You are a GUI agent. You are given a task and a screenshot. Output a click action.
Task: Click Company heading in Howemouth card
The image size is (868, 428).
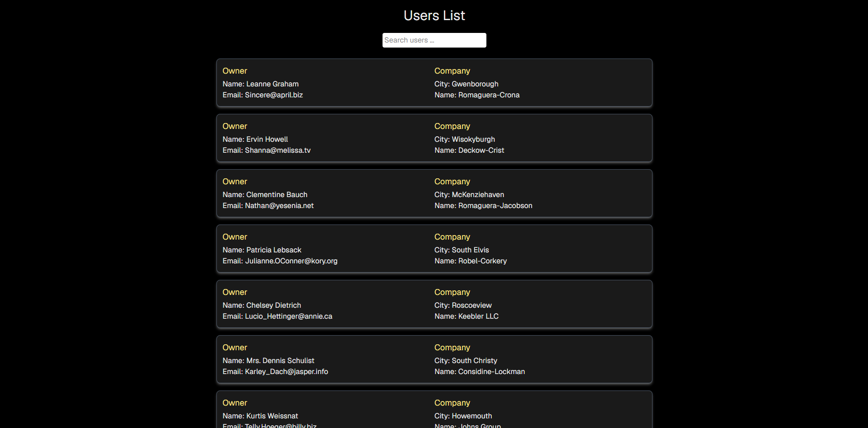[452, 403]
